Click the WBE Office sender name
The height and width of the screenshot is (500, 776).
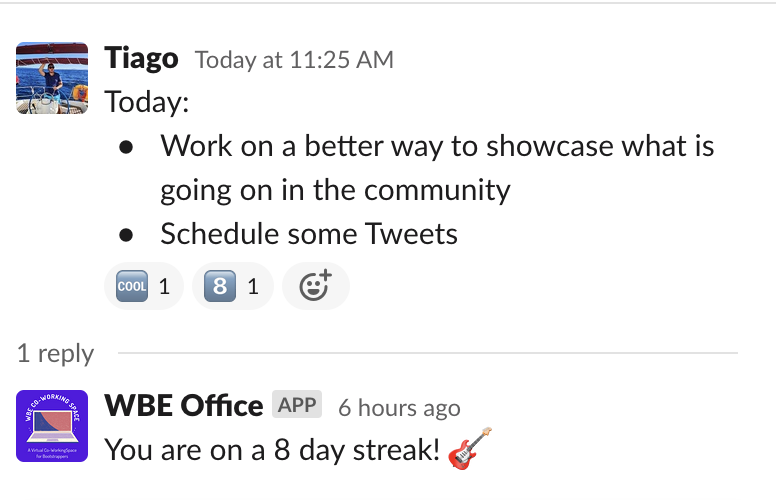[183, 406]
